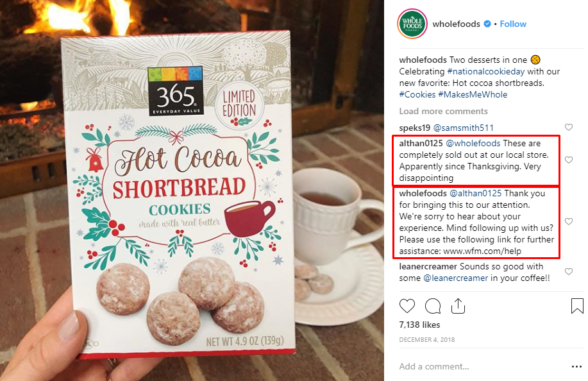Screen dimensions: 588x381
Task: Open the Whole Foods profile picture
Action: coord(412,24)
